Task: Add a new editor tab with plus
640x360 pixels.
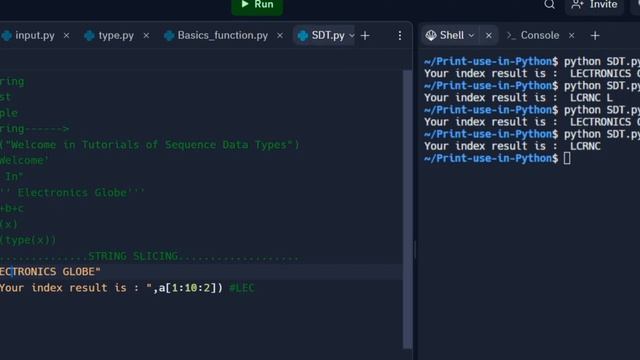Action: [365, 36]
